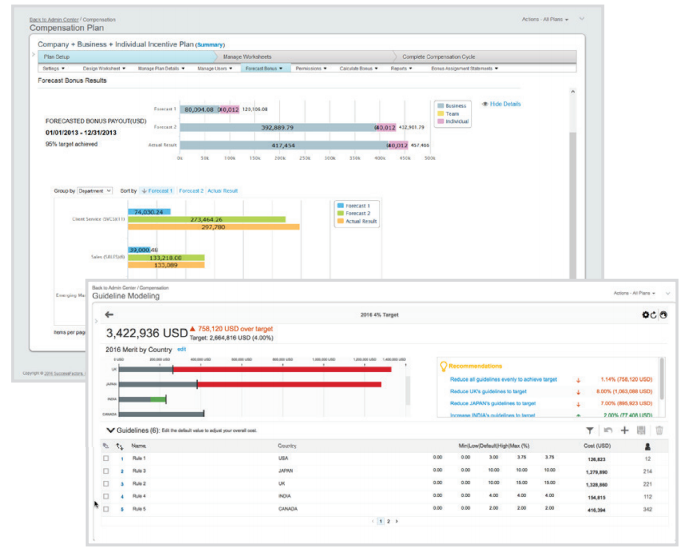The width and height of the screenshot is (688, 552).
Task: Collapse the Guidelines (6) section
Action: click(x=110, y=429)
